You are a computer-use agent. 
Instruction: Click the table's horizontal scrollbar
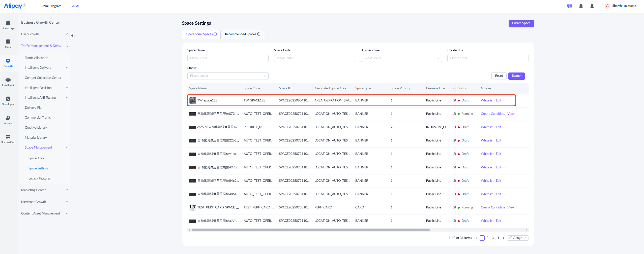click(310, 230)
